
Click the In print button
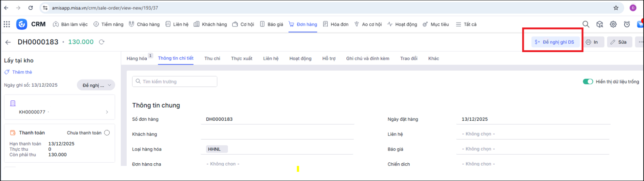[593, 42]
